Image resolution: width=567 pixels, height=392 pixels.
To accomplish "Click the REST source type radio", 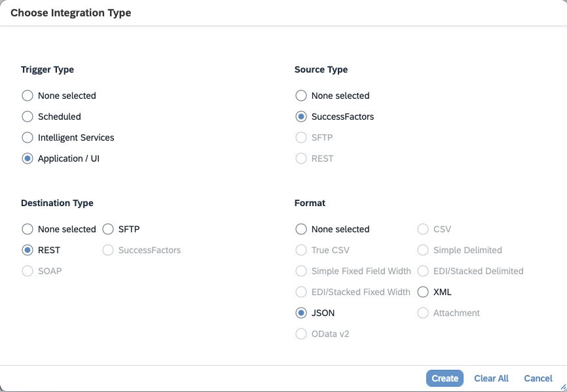I will (301, 158).
